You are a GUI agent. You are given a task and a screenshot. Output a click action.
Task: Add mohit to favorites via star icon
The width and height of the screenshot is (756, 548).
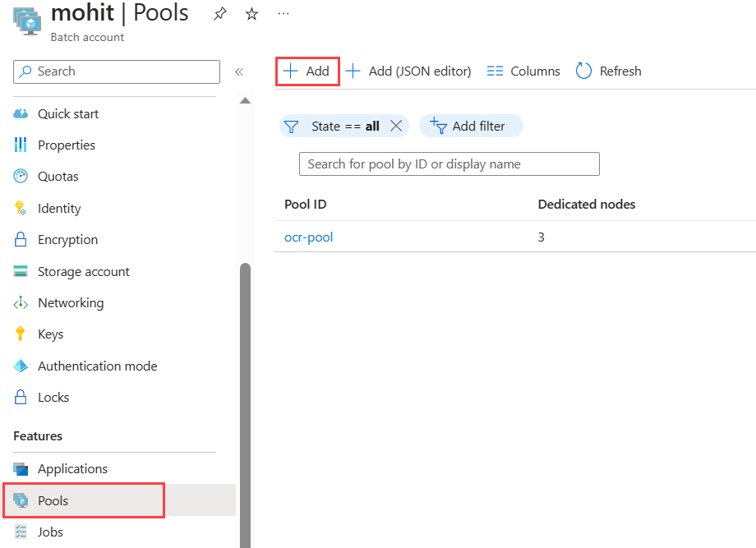[x=251, y=13]
